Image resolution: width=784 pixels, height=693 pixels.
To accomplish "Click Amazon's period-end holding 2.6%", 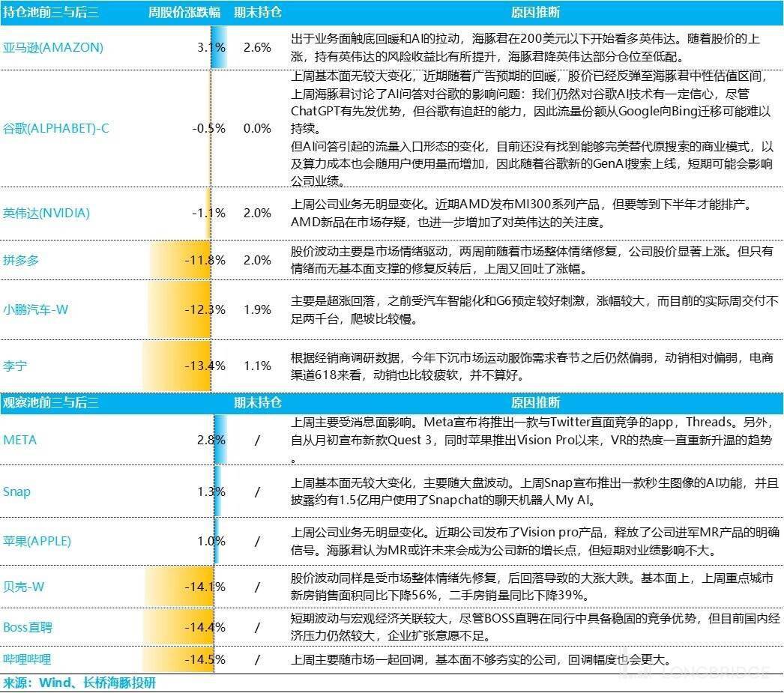I will [x=258, y=47].
